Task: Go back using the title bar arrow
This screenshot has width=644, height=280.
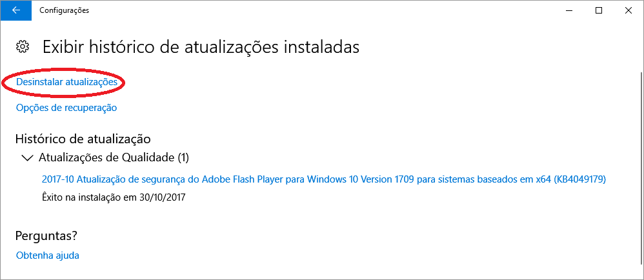Action: coord(16,10)
